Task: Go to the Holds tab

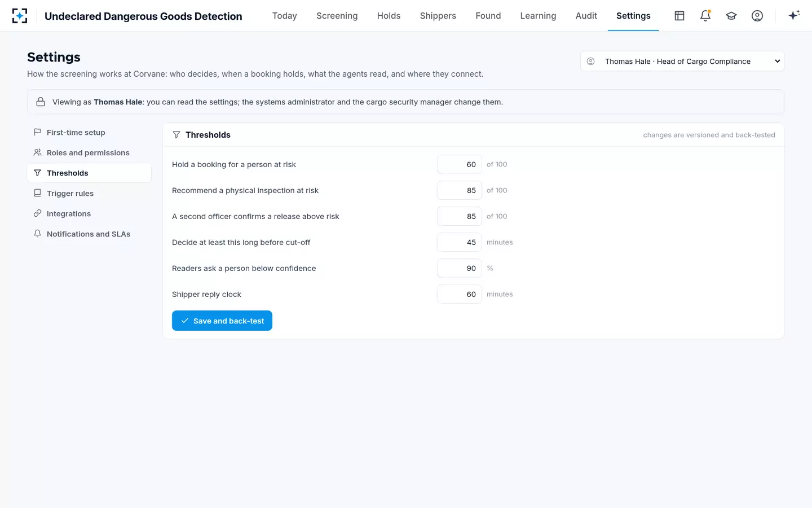Action: tap(389, 16)
